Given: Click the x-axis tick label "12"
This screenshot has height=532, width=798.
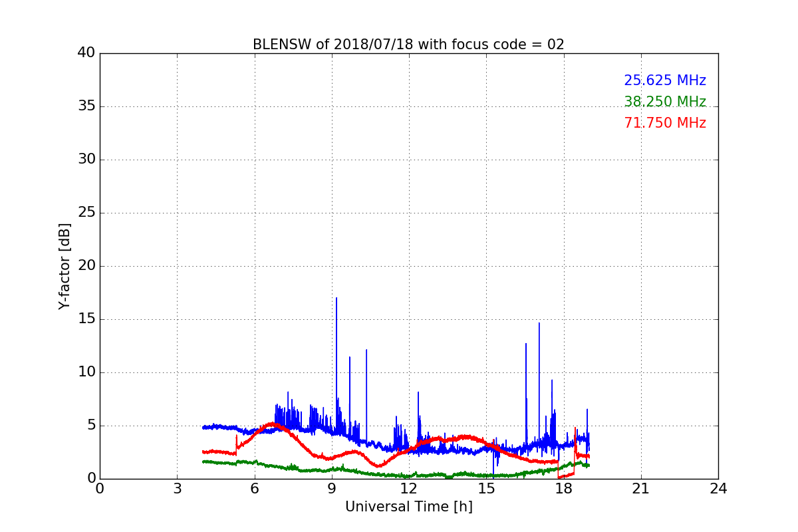Looking at the screenshot, I should (409, 489).
